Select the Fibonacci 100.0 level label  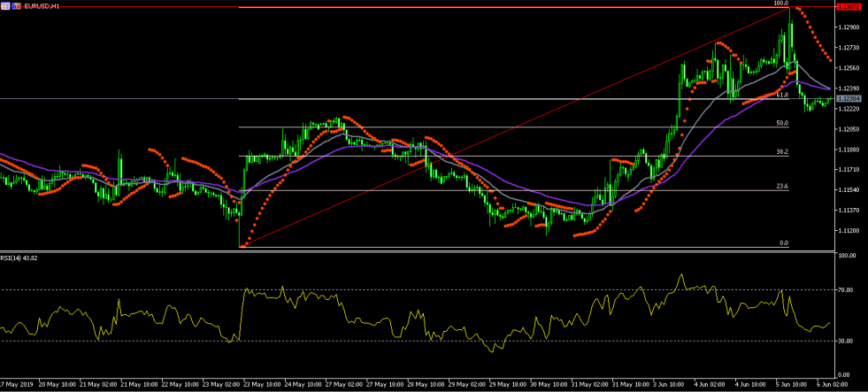coord(780,4)
